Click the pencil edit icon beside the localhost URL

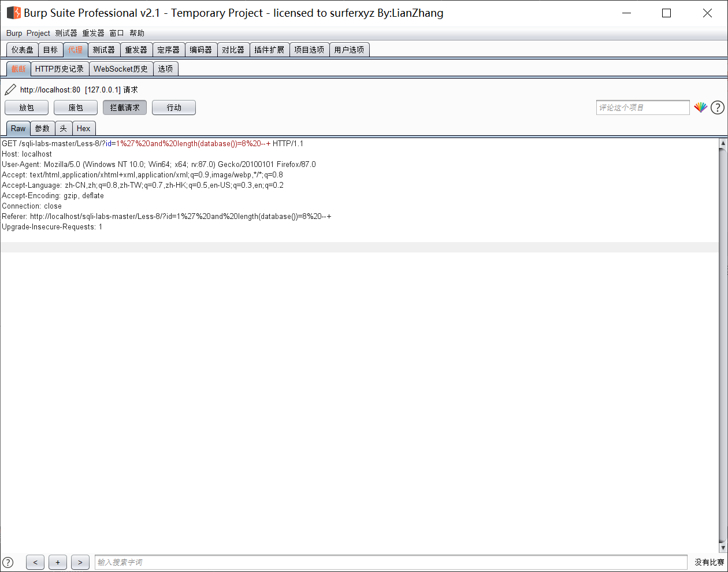(x=10, y=90)
